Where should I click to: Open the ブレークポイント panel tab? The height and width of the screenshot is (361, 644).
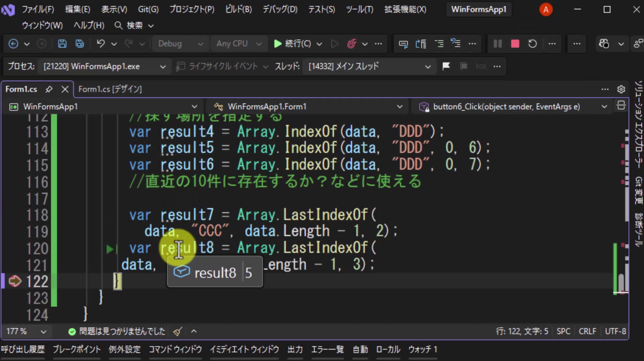click(77, 350)
